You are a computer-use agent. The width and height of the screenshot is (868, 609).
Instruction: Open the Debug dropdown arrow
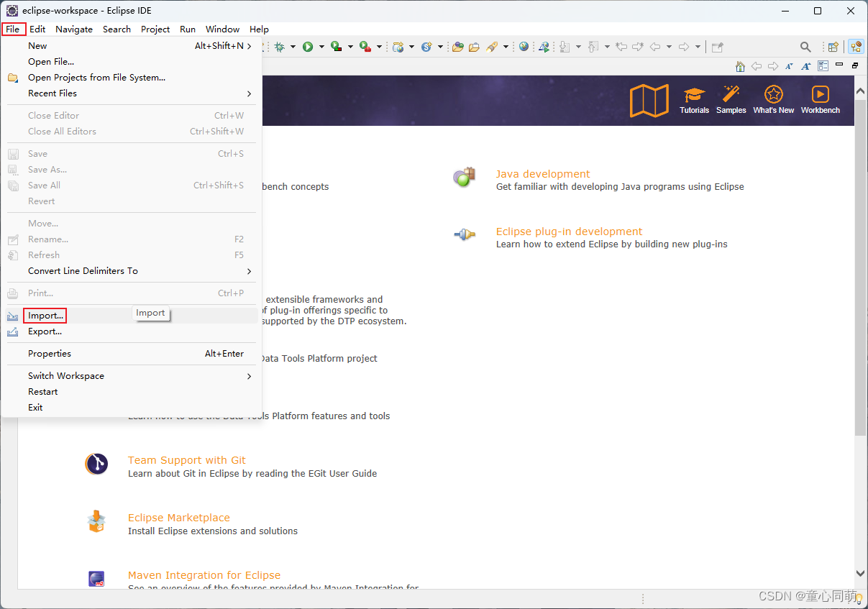(293, 47)
